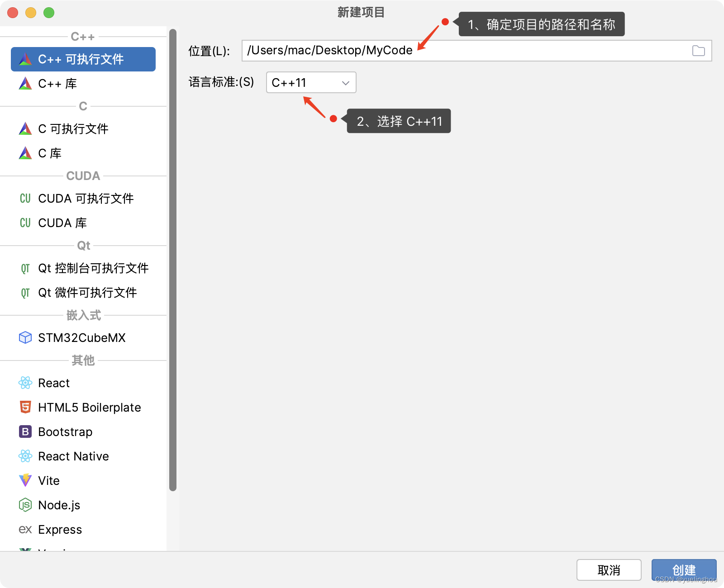724x588 pixels.
Task: Click the Express ex icon
Action: [x=25, y=529]
